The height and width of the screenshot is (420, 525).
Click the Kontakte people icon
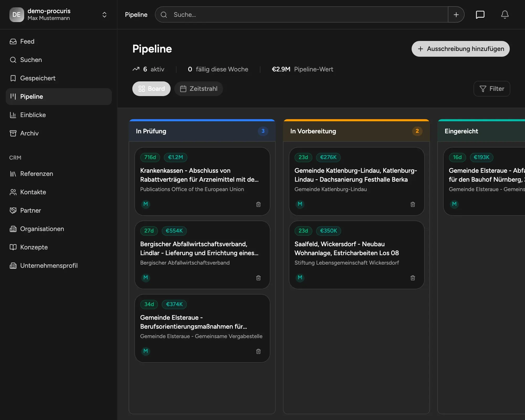(x=13, y=192)
